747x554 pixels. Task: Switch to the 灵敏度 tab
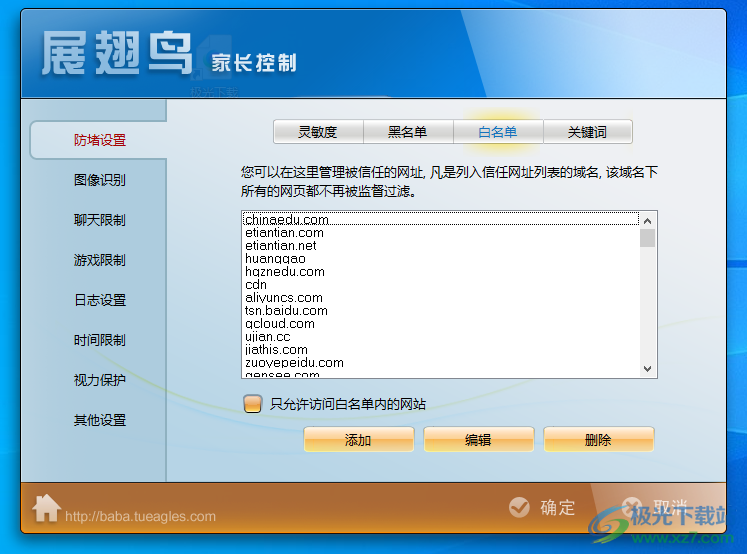click(x=318, y=132)
